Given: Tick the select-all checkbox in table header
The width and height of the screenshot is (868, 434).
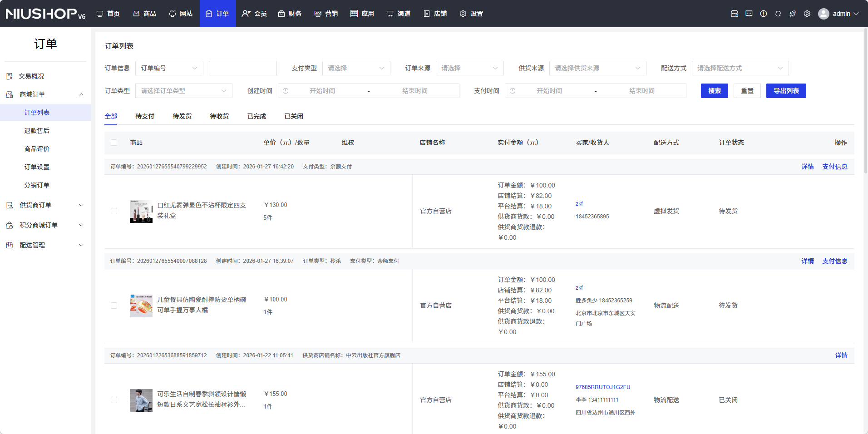Looking at the screenshot, I should tap(114, 143).
